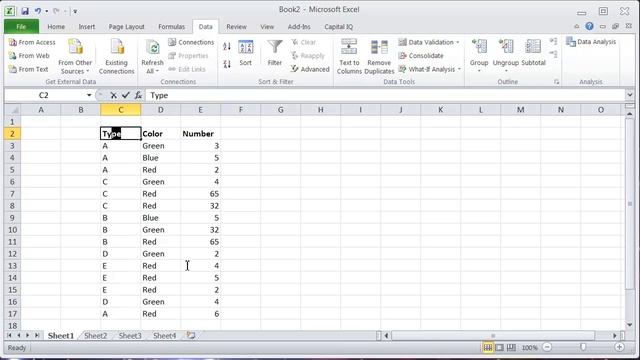640x360 pixels.
Task: Click the 100% zoom level
Action: point(529,348)
